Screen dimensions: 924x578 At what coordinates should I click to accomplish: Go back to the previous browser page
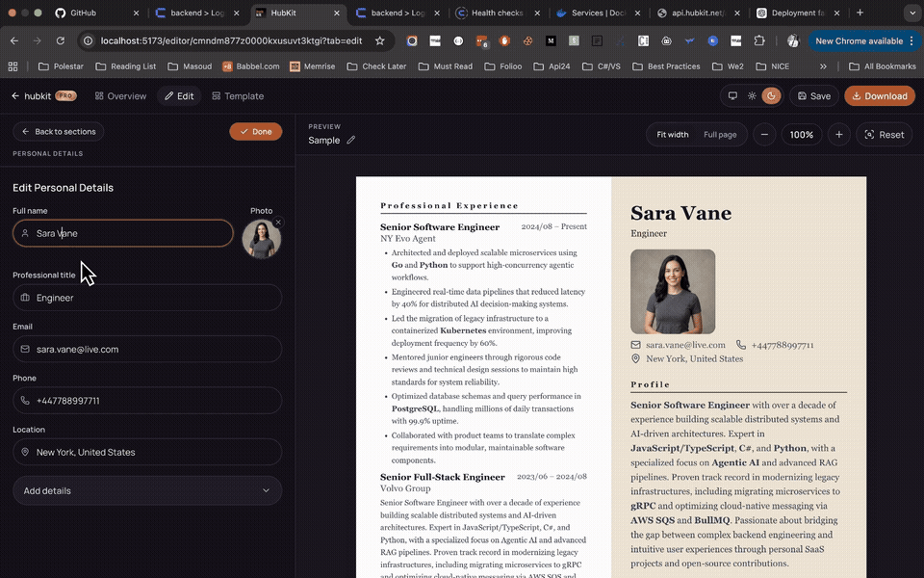point(14,40)
